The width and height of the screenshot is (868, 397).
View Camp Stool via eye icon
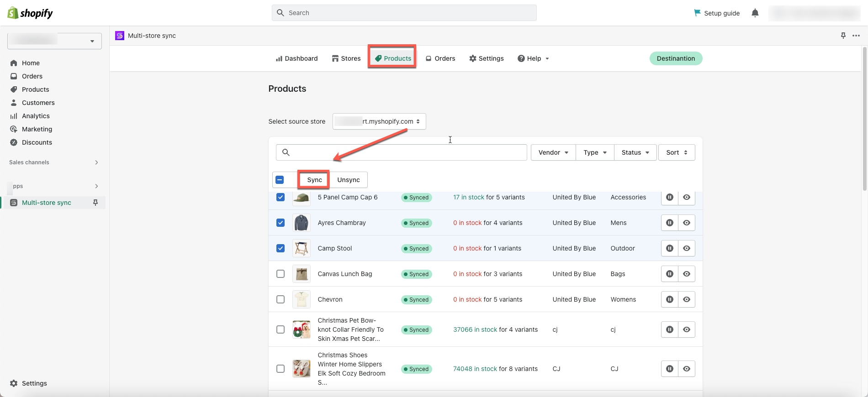(x=687, y=248)
